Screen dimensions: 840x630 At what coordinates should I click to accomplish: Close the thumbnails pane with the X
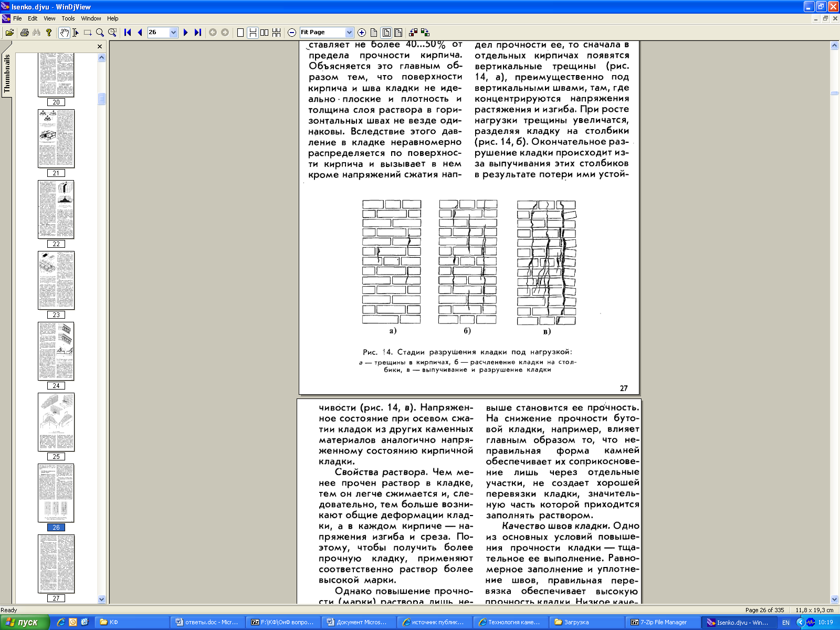[100, 47]
